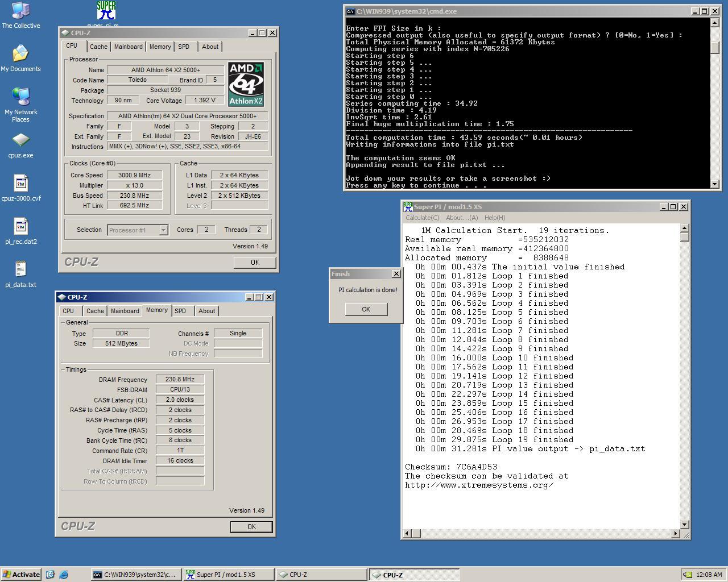Viewport: 728px width, 582px height.
Task: Open Help(H) menu in Super PI
Action: click(494, 218)
